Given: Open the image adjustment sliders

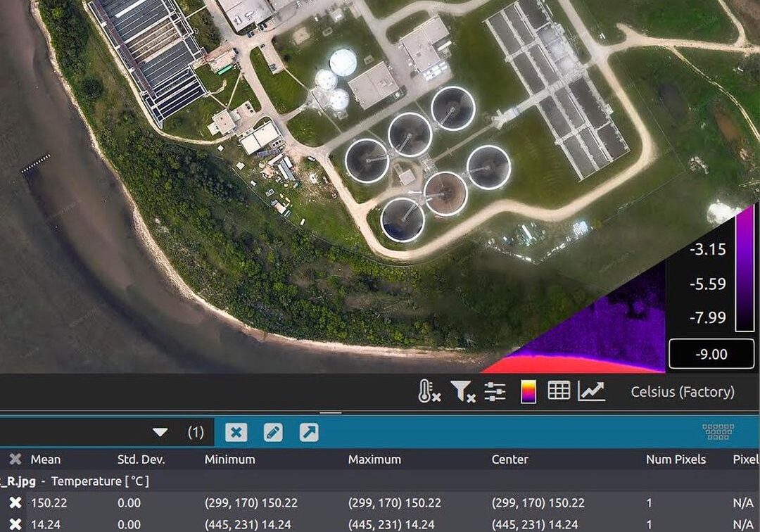Looking at the screenshot, I should tap(495, 391).
